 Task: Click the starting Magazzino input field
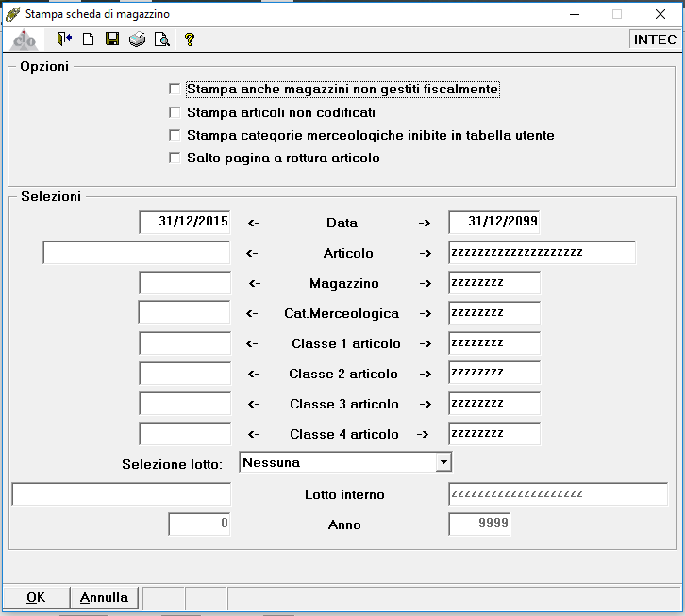click(x=185, y=283)
